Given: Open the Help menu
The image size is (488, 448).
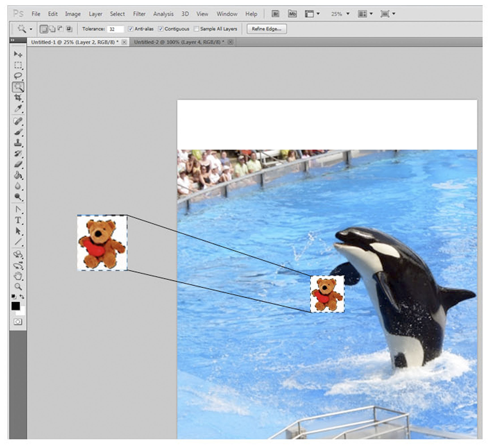Looking at the screenshot, I should tap(251, 14).
